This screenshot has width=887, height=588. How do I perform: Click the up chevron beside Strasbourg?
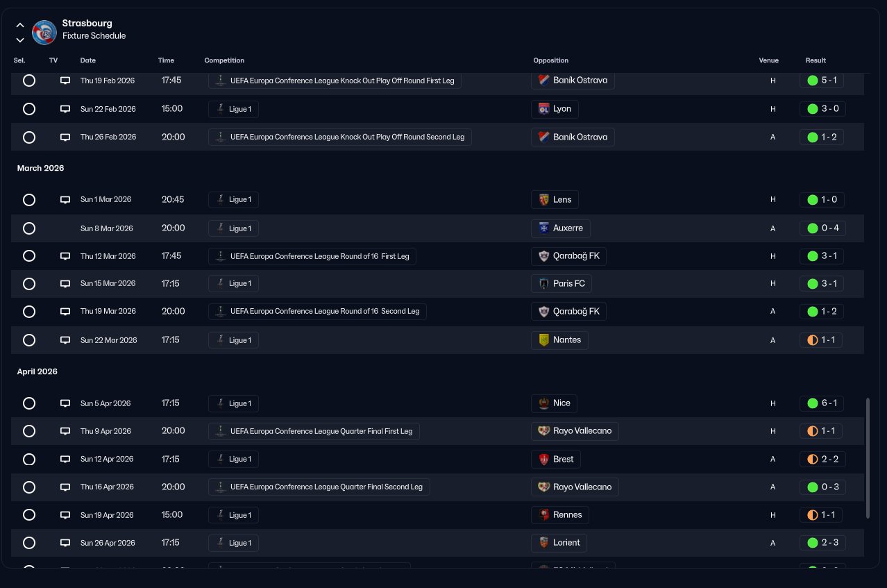tap(20, 25)
